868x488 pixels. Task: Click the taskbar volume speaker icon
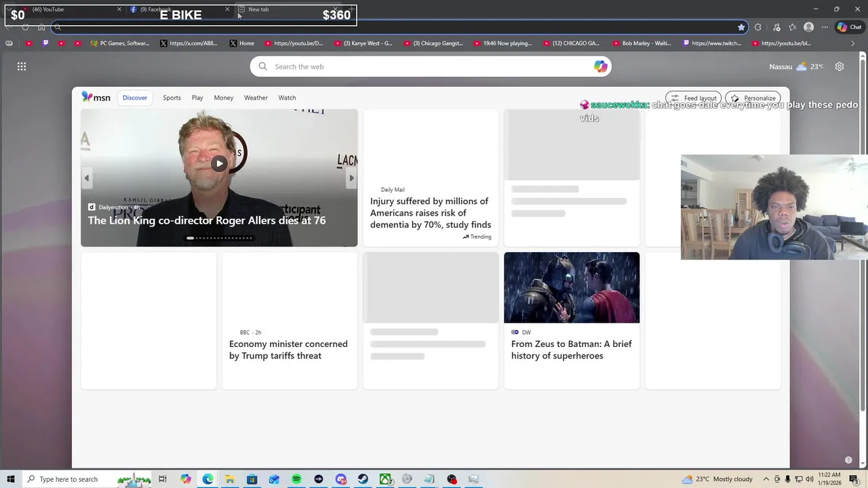tap(809, 479)
